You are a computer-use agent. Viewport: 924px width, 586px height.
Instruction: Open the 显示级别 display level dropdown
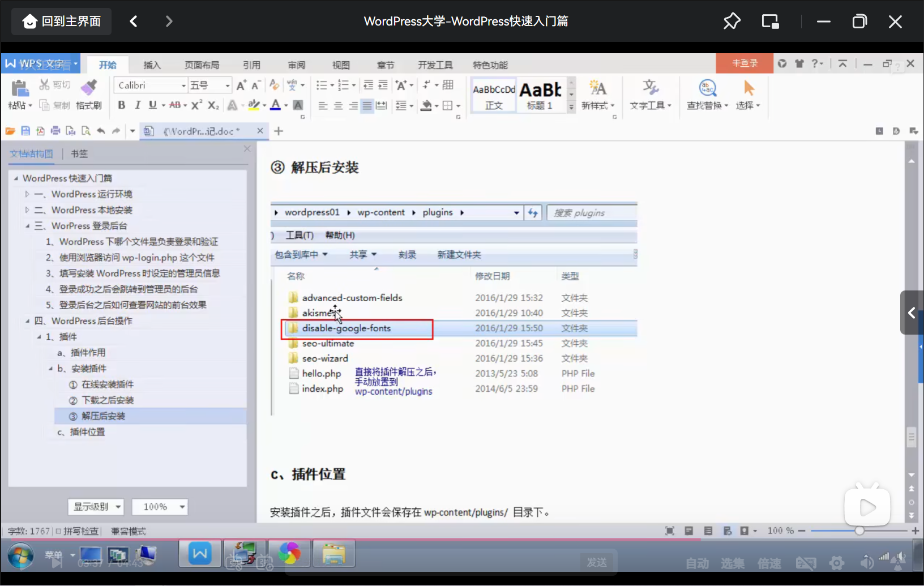[96, 507]
